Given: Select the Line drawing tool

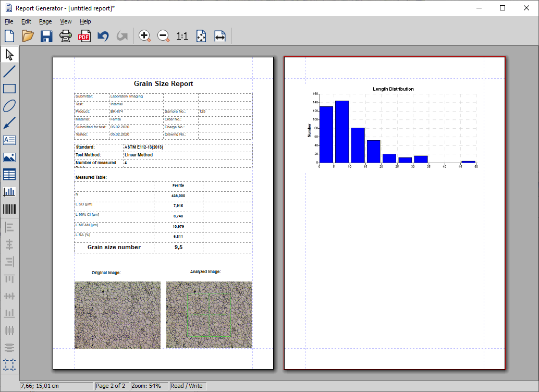Looking at the screenshot, I should click(9, 71).
